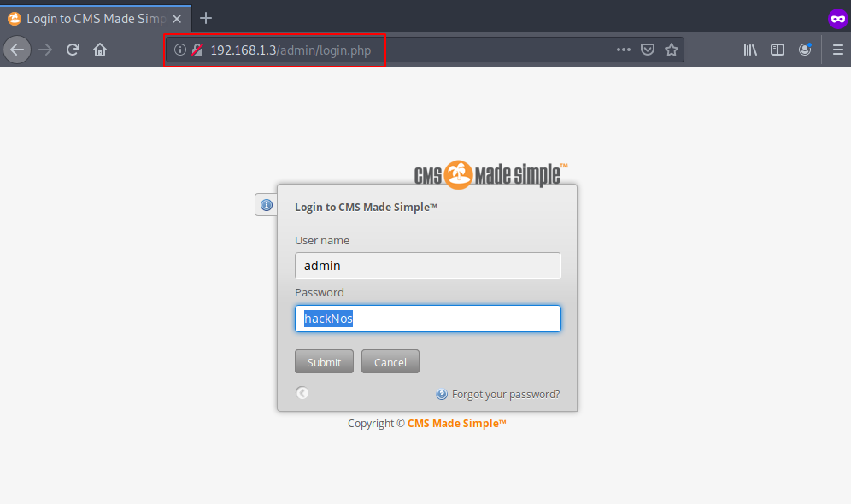Screen dimensions: 851x504
Task: Save page to Pocket
Action: pyautogui.click(x=648, y=50)
